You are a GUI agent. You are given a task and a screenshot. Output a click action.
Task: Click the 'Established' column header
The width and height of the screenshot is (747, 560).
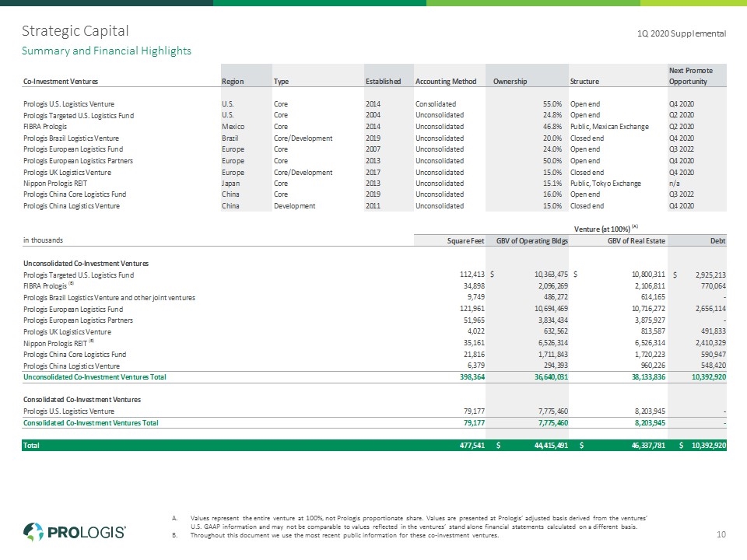point(383,82)
